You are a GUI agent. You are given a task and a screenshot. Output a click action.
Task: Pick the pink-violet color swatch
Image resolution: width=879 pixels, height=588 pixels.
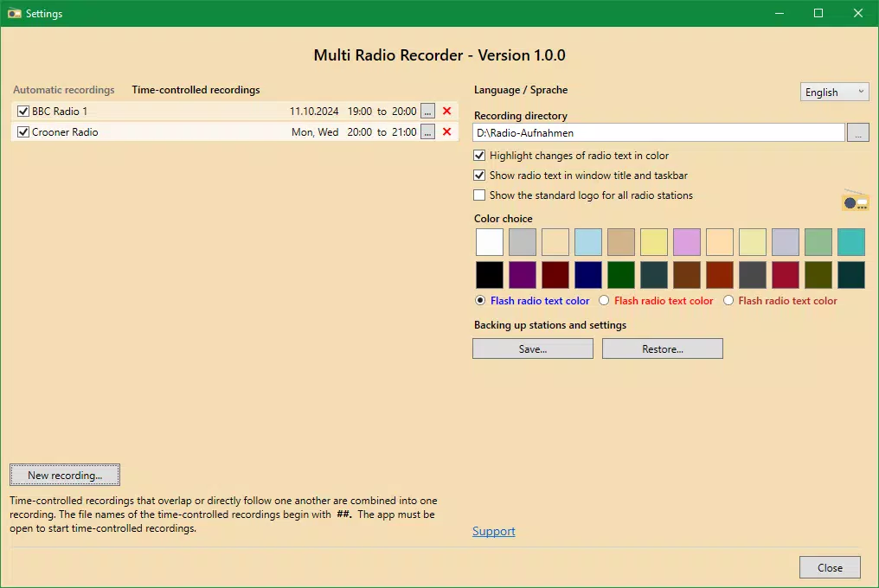687,242
